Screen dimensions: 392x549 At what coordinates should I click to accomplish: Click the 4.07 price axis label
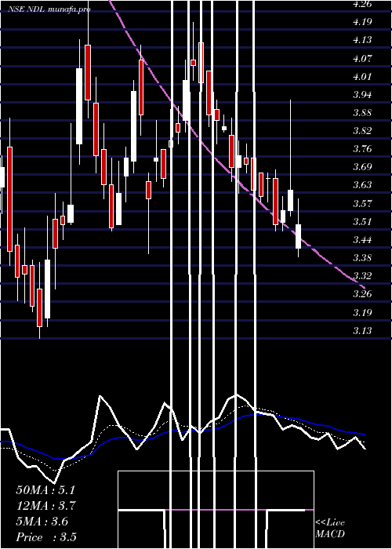(x=362, y=59)
